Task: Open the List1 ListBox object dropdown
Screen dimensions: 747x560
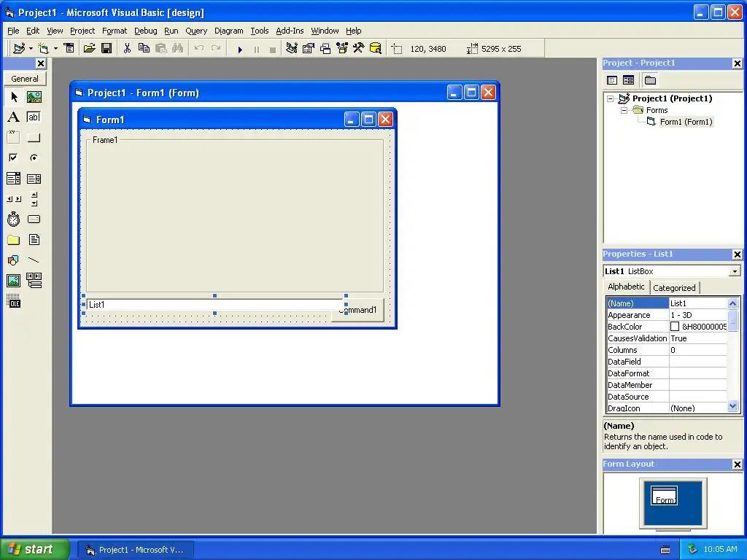Action: pos(735,271)
